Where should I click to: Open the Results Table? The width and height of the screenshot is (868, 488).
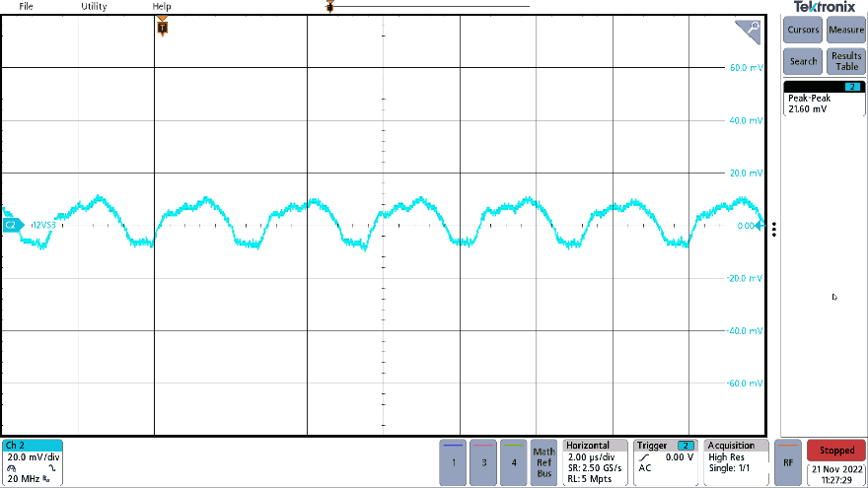point(846,61)
